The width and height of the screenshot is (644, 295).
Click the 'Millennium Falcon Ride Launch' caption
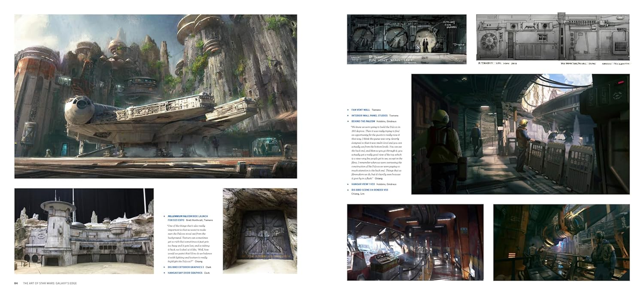tap(188, 216)
